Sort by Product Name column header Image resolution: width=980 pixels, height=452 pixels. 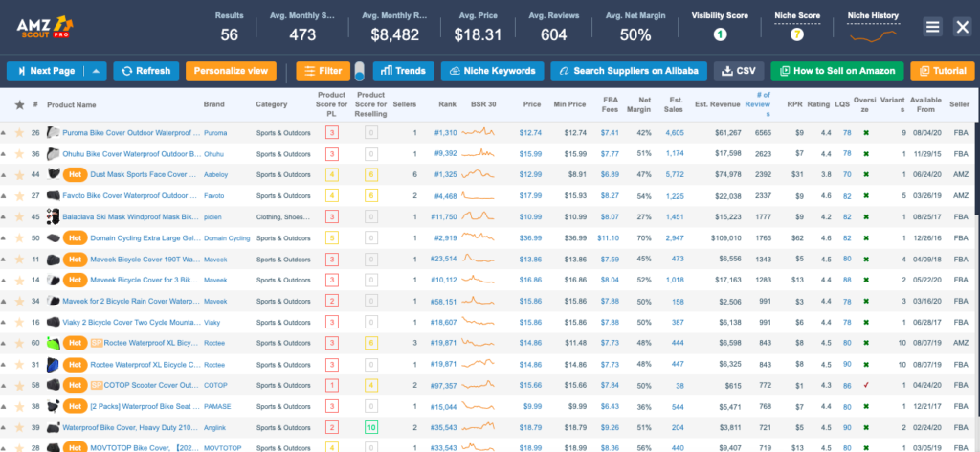point(71,104)
